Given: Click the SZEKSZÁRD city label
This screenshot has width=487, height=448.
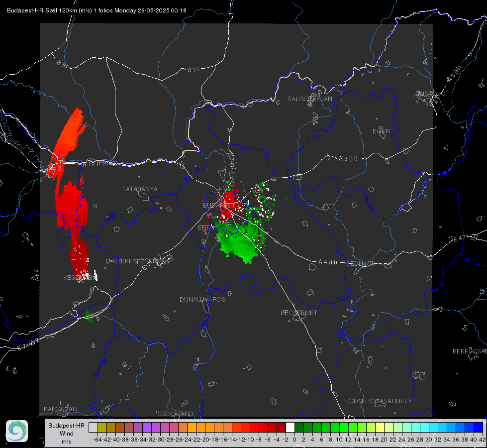Looking at the screenshot, I should [176, 414].
